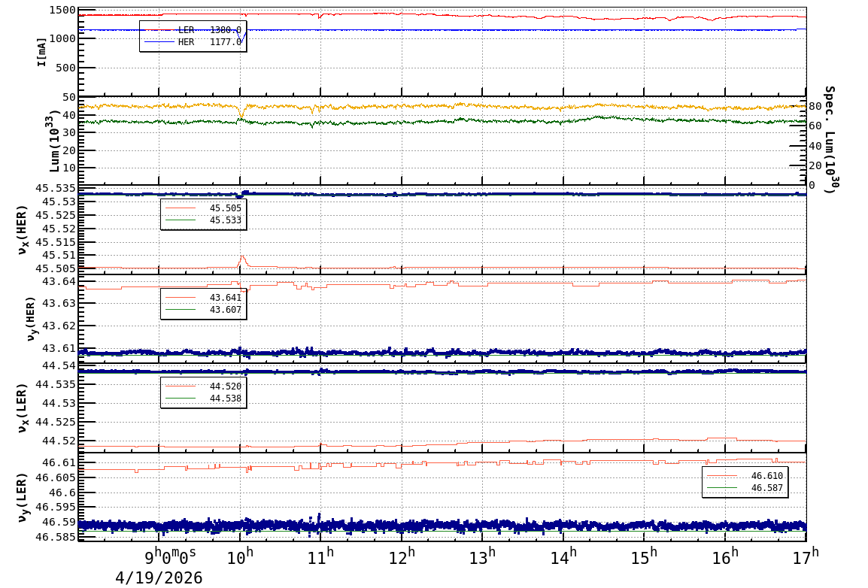Click the Lum(10^33) left axis label

53,143
